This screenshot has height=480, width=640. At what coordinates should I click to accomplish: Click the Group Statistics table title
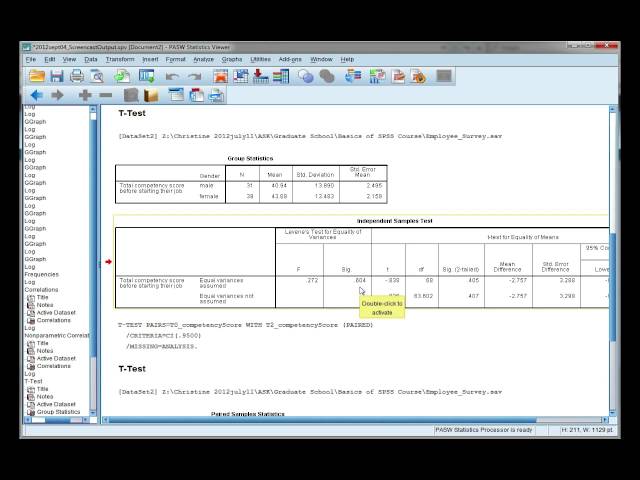pos(250,158)
